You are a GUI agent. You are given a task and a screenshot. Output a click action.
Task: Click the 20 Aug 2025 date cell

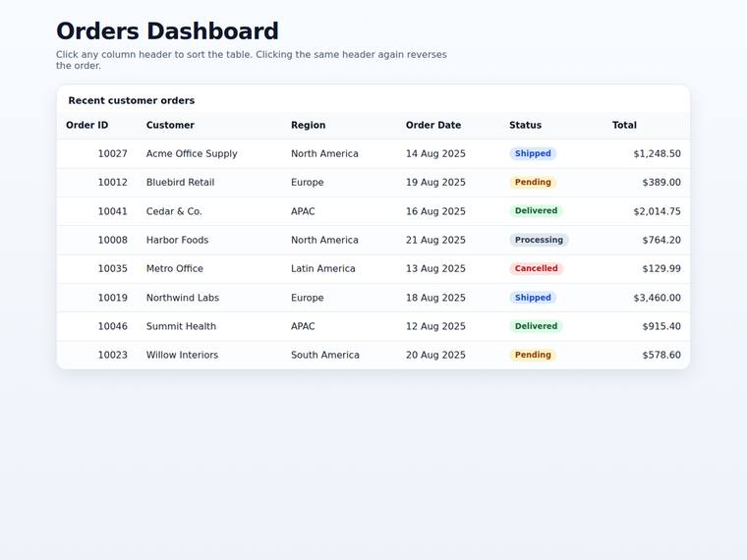[448, 355]
